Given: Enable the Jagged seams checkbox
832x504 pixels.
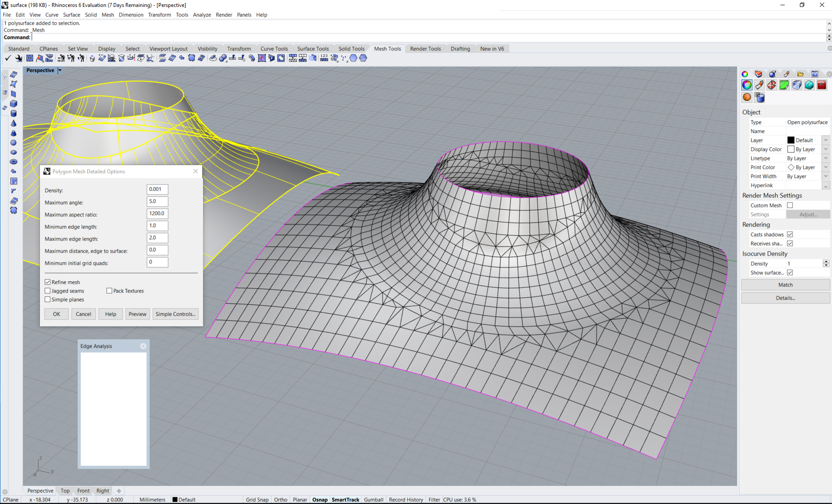Looking at the screenshot, I should [x=48, y=291].
